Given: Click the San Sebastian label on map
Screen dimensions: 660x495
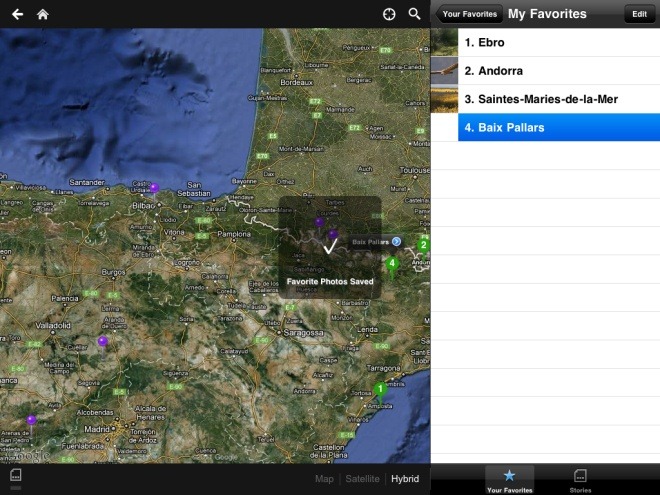Looking at the screenshot, I should (194, 189).
